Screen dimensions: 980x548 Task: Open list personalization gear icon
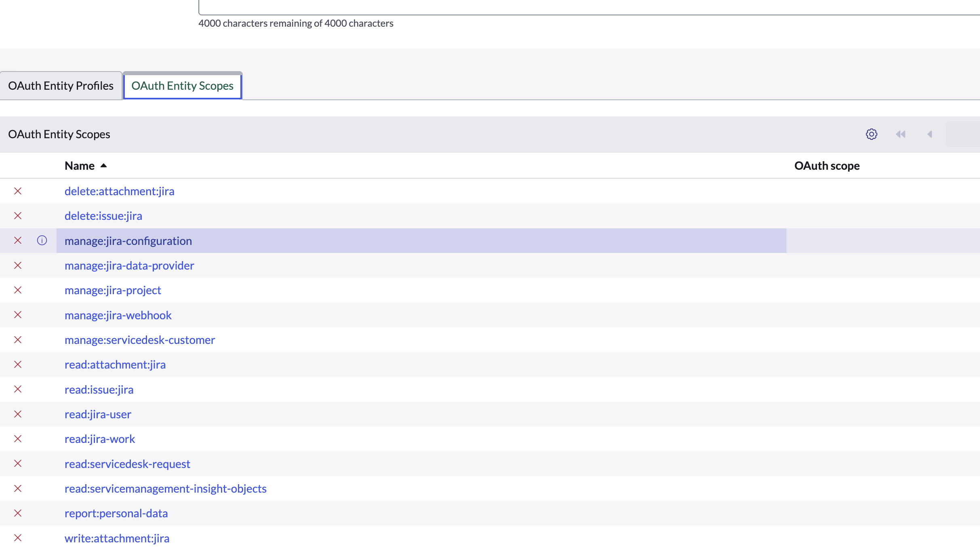871,134
